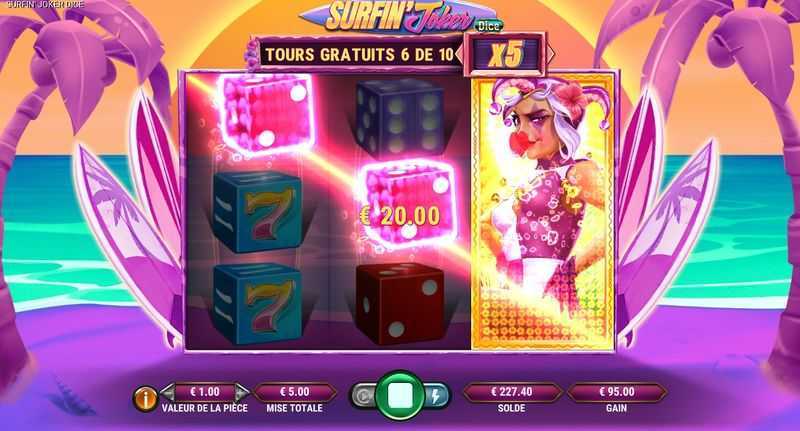Decrease coin value with left arrow
Viewport: 800px width, 431px height.
pyautogui.click(x=167, y=392)
